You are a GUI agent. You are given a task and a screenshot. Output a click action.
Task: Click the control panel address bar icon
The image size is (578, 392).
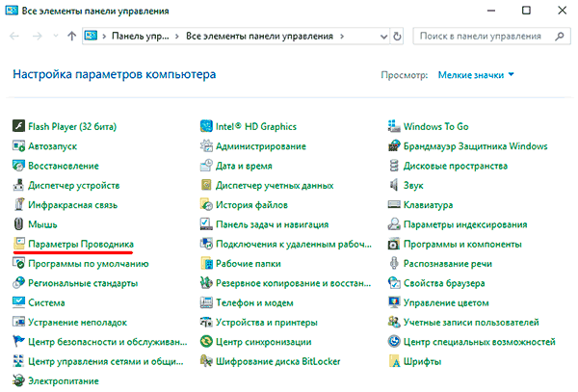pos(91,36)
